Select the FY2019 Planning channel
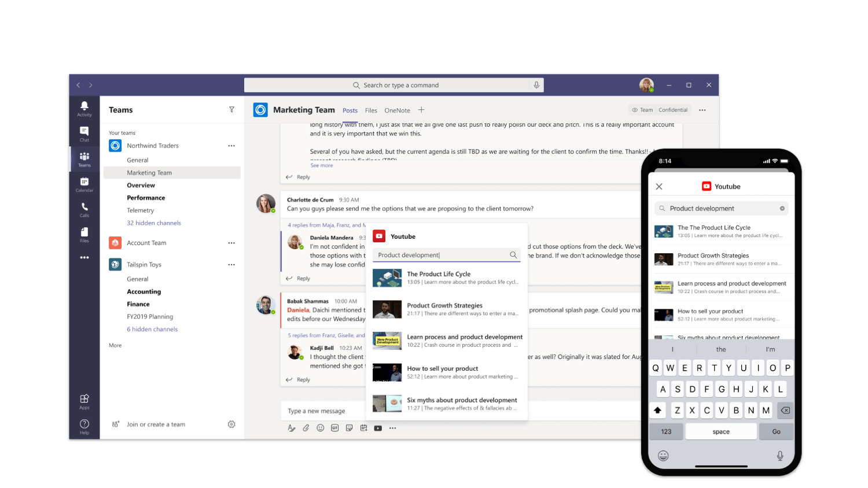 tap(150, 317)
